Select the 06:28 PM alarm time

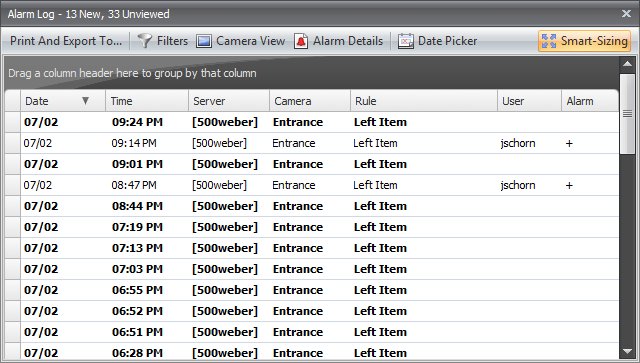coord(137,353)
